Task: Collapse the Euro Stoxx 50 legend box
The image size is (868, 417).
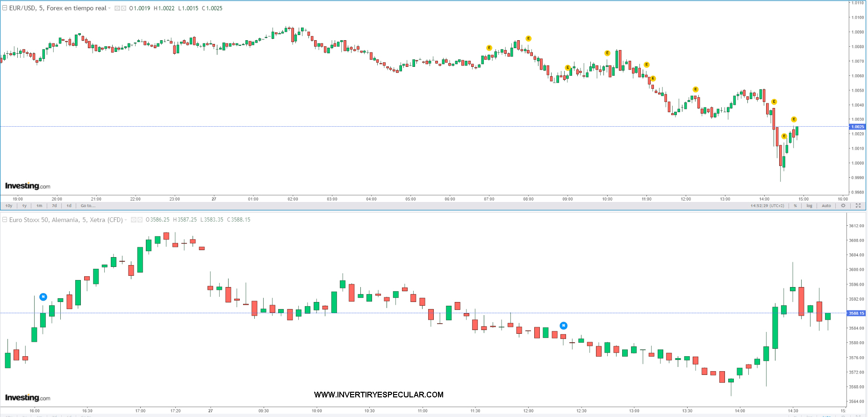Action: [5, 220]
